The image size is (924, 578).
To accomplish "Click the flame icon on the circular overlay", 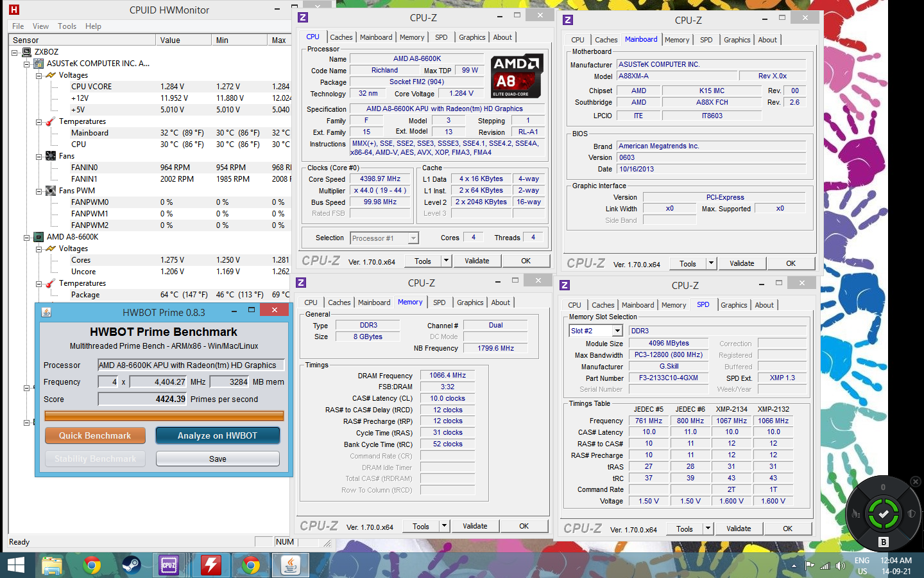I will (856, 514).
